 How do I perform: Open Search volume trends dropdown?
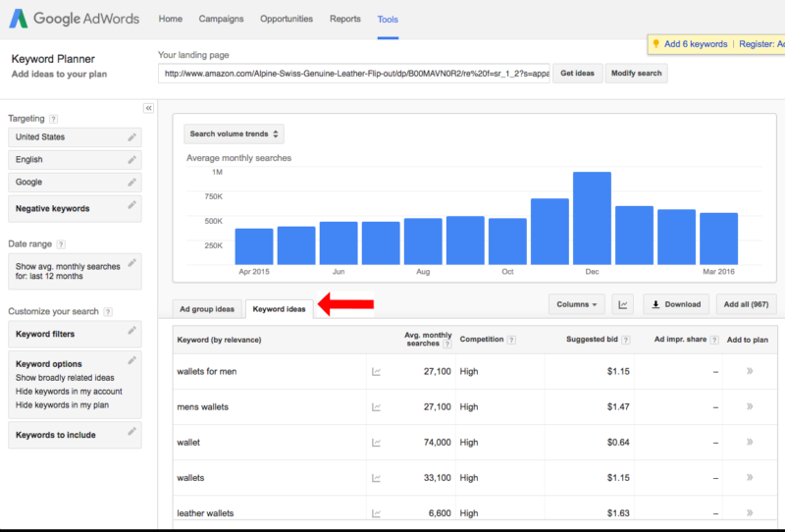(234, 134)
